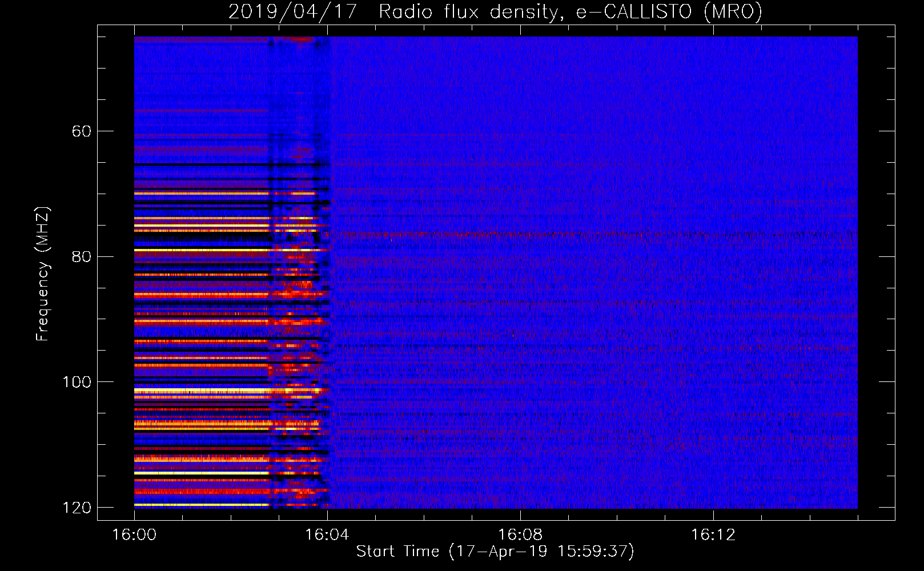Select the 80 frequency tick label
This screenshot has width=924, height=571.
(81, 256)
